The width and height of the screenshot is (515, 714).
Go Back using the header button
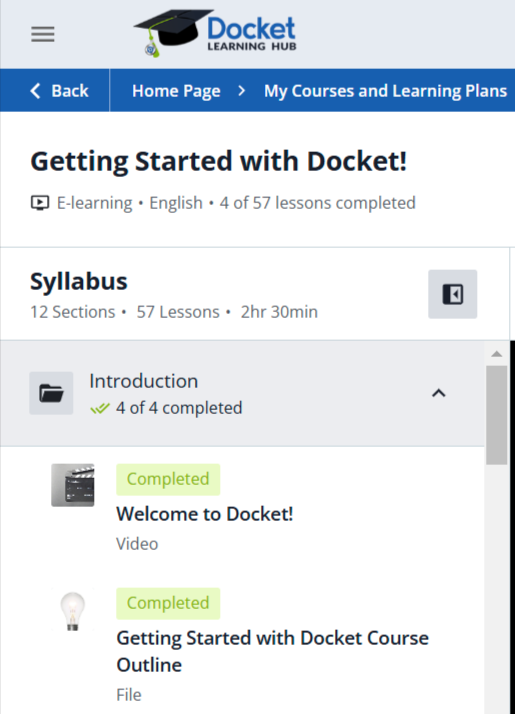tap(59, 91)
